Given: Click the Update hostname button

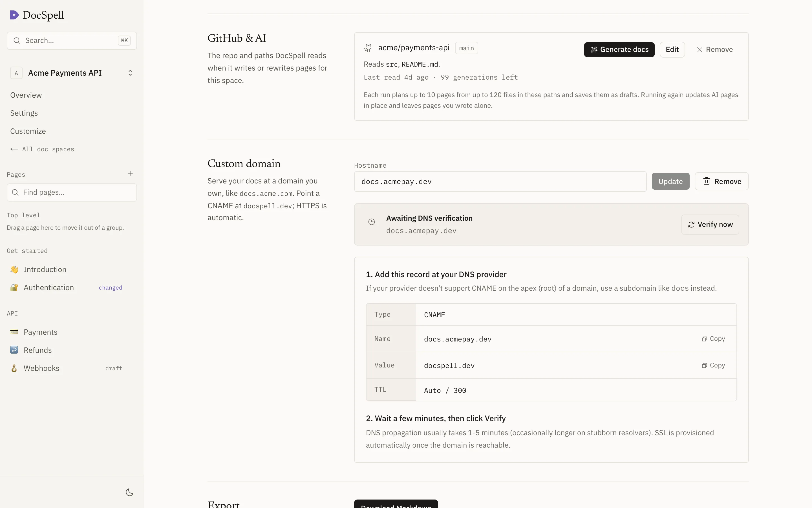Looking at the screenshot, I should tap(670, 181).
